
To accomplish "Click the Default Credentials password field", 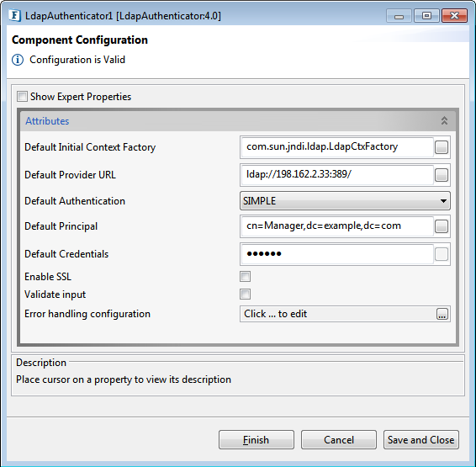I will [337, 254].
